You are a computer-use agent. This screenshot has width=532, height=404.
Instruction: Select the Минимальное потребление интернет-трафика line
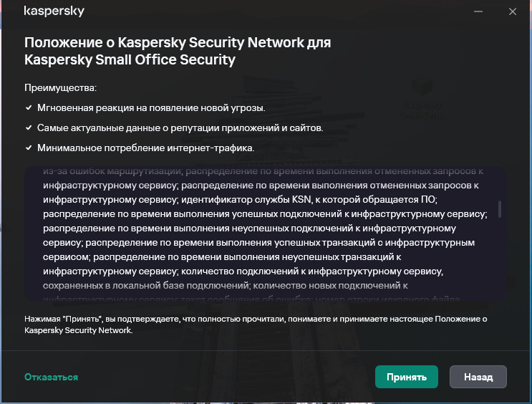coord(146,148)
